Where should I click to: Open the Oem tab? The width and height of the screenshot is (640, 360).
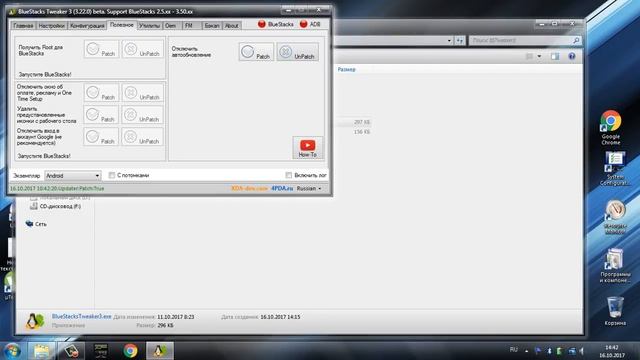pyautogui.click(x=171, y=26)
